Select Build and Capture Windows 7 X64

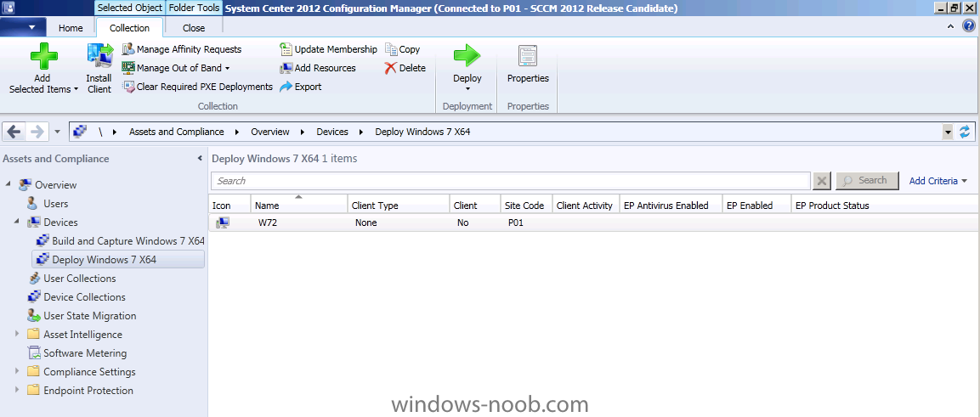(x=128, y=241)
